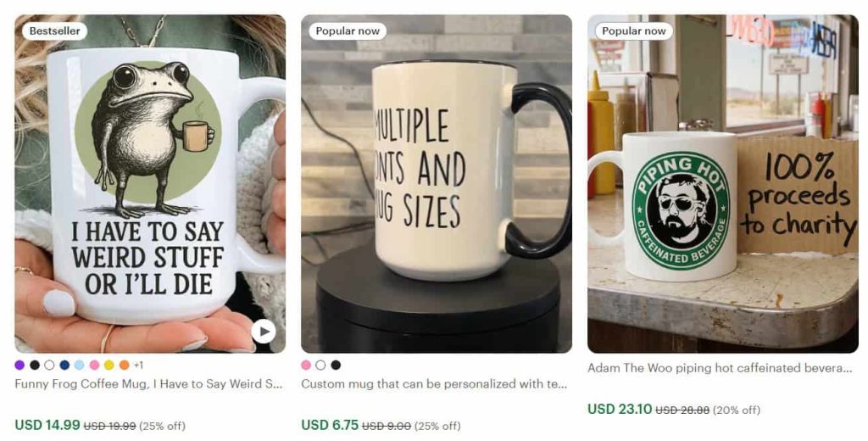868x441 pixels.
Task: Select pink swatch under custom mug
Action: (306, 366)
